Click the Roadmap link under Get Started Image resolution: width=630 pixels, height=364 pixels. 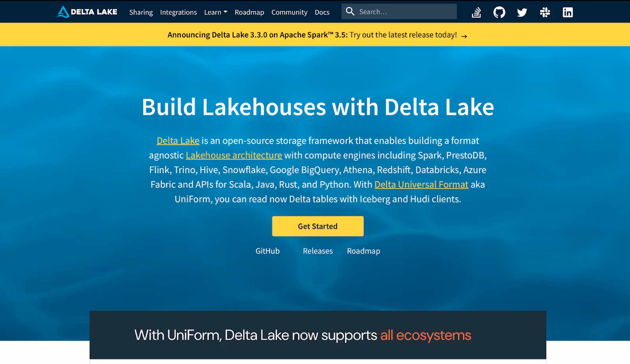363,251
